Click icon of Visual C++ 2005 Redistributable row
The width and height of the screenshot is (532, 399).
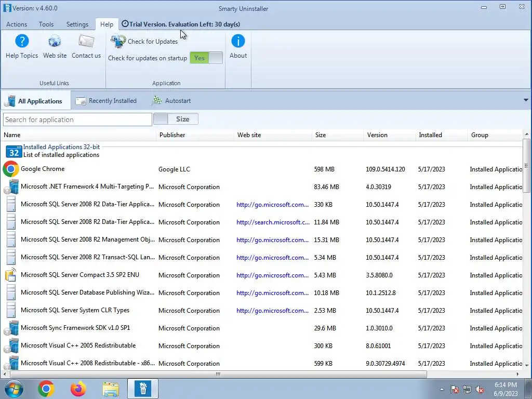tap(11, 345)
